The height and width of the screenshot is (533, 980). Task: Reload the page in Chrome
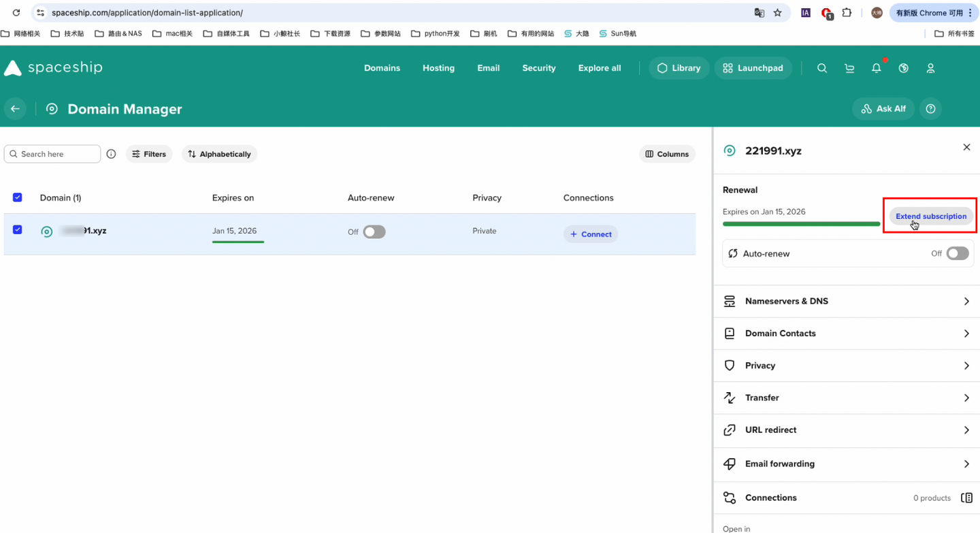tap(16, 12)
